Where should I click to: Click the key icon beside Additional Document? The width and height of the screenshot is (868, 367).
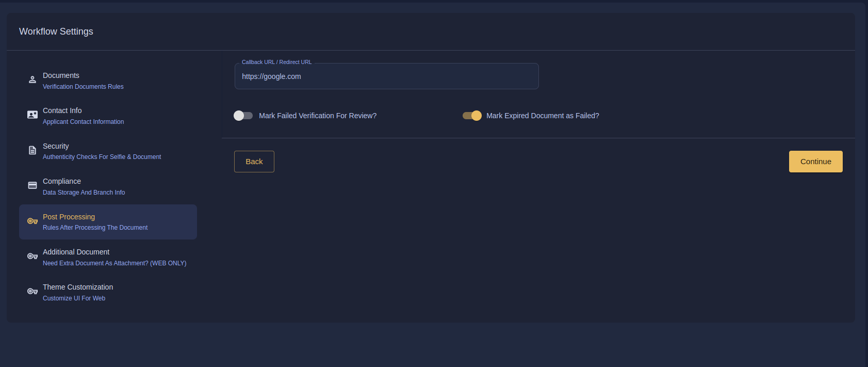tap(32, 256)
